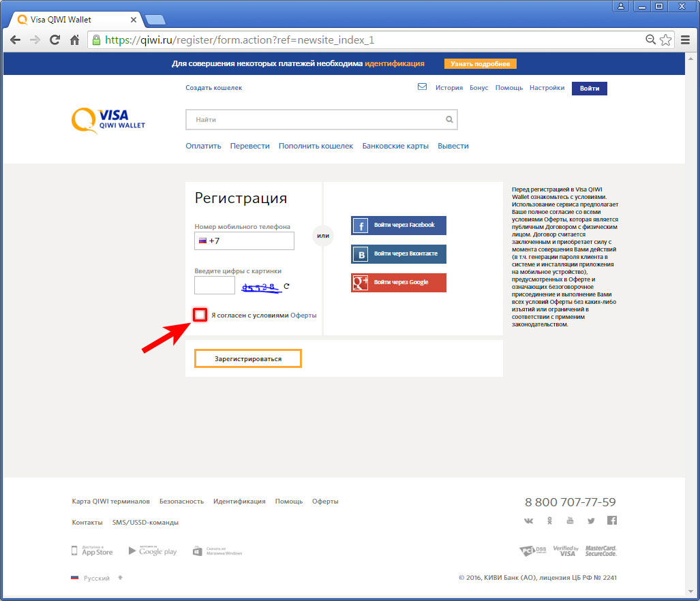Bookmark this page with the star icon
Viewport: 700px width, 601px height.
(x=666, y=40)
